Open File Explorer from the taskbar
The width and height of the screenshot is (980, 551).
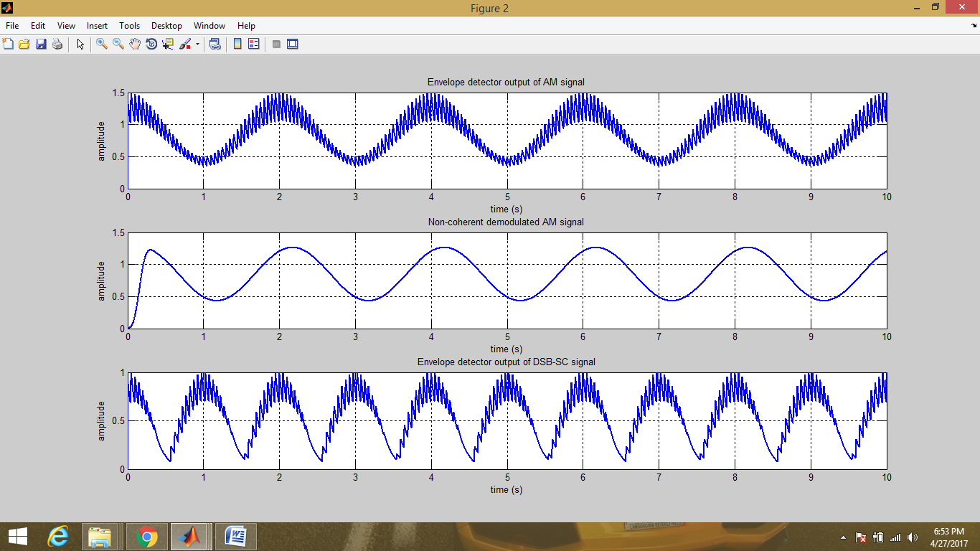100,536
